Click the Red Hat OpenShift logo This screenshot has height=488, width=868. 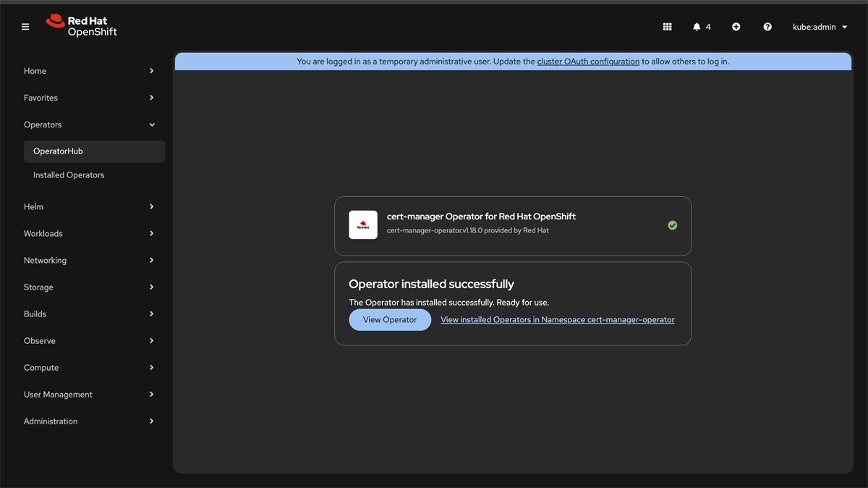click(x=81, y=26)
